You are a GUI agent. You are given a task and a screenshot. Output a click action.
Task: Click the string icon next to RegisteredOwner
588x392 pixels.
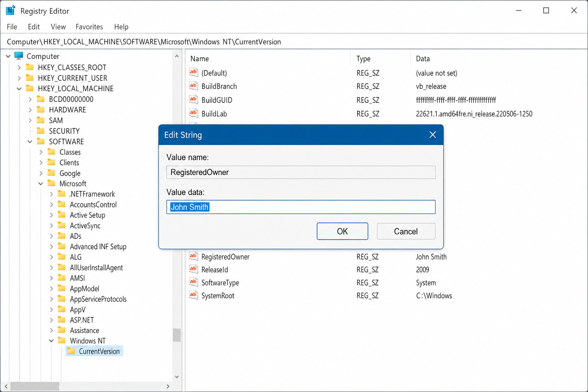click(x=193, y=256)
